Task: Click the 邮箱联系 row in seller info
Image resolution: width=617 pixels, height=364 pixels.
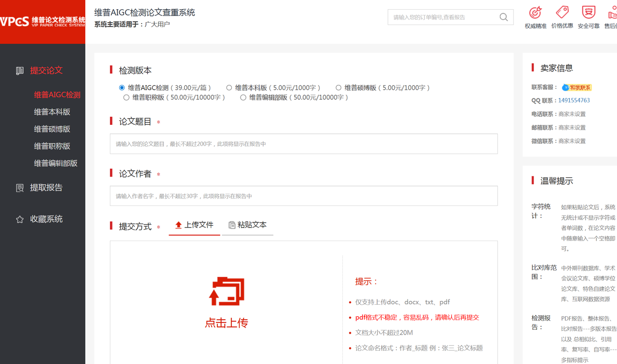Action: (x=559, y=128)
